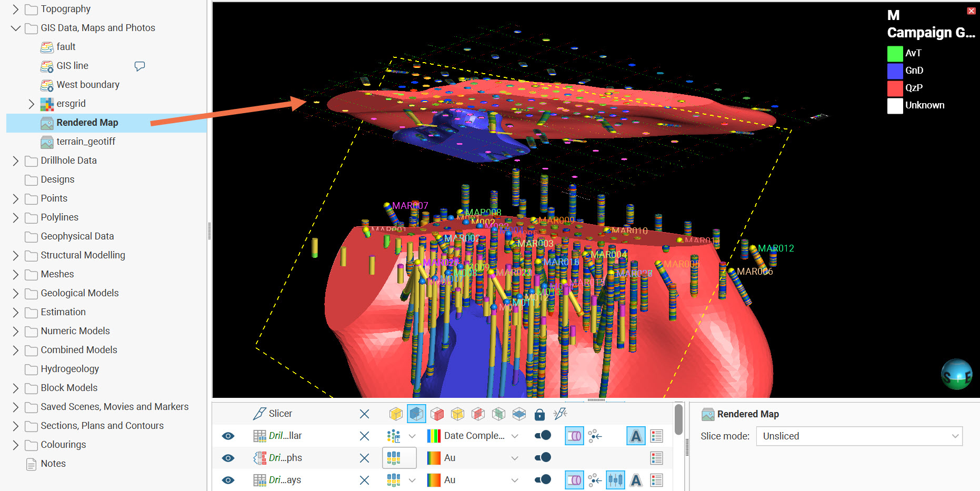Hide the Dril...llar layer with eye icon

coord(228,436)
